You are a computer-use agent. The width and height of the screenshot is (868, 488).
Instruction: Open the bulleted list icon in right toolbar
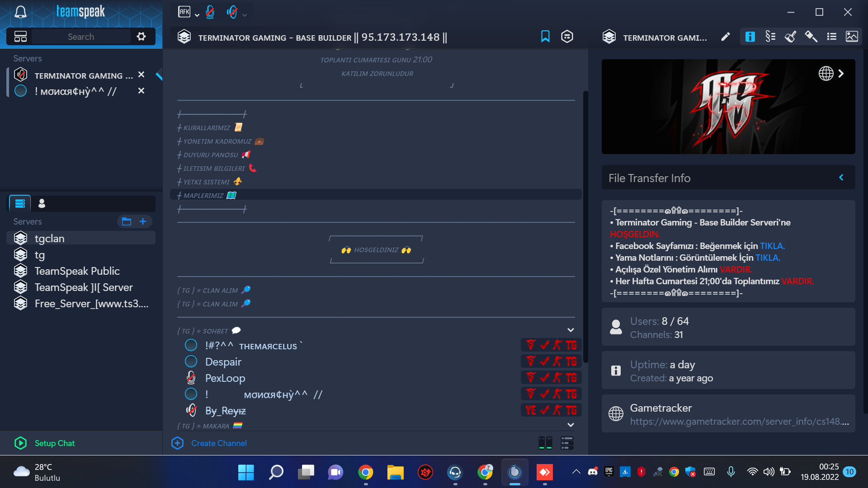coord(831,37)
